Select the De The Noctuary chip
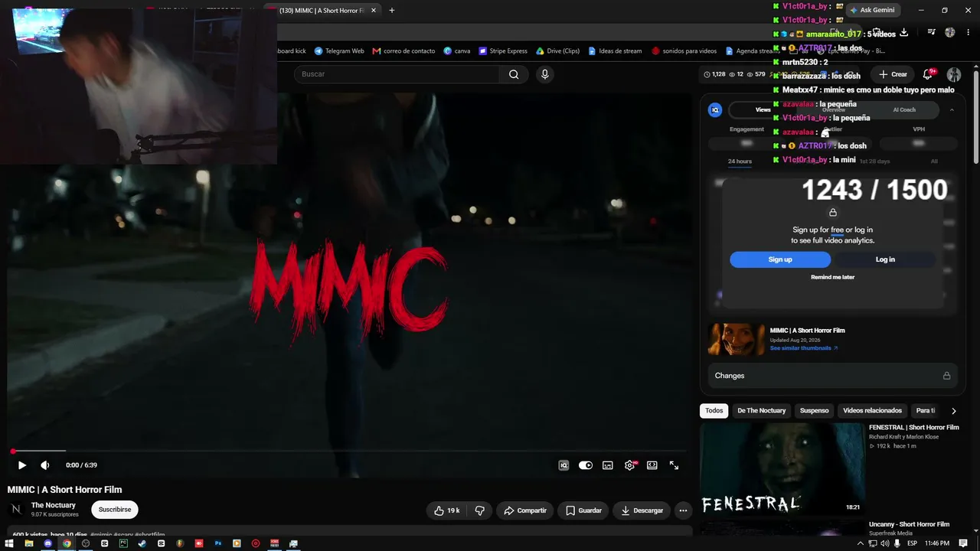The height and width of the screenshot is (551, 980). [x=762, y=411]
